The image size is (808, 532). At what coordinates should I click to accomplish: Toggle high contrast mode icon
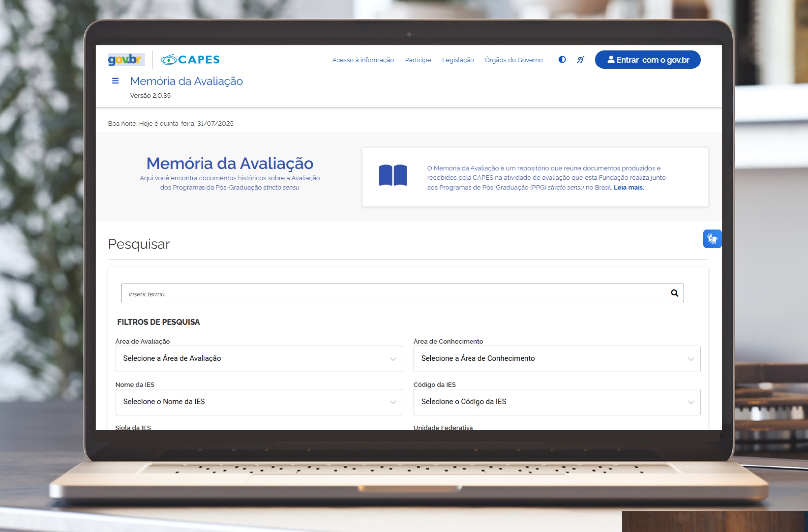pyautogui.click(x=562, y=60)
